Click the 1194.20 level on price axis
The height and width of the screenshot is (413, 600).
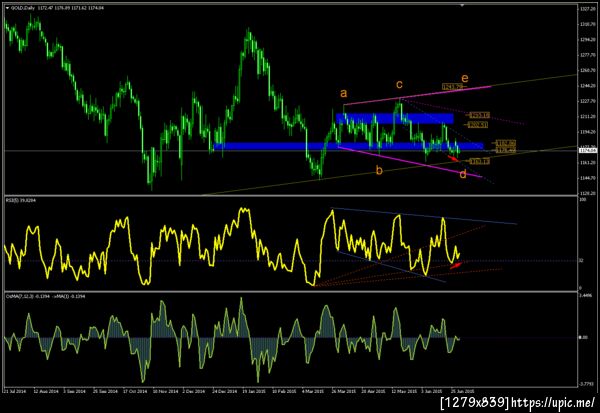[x=587, y=132]
